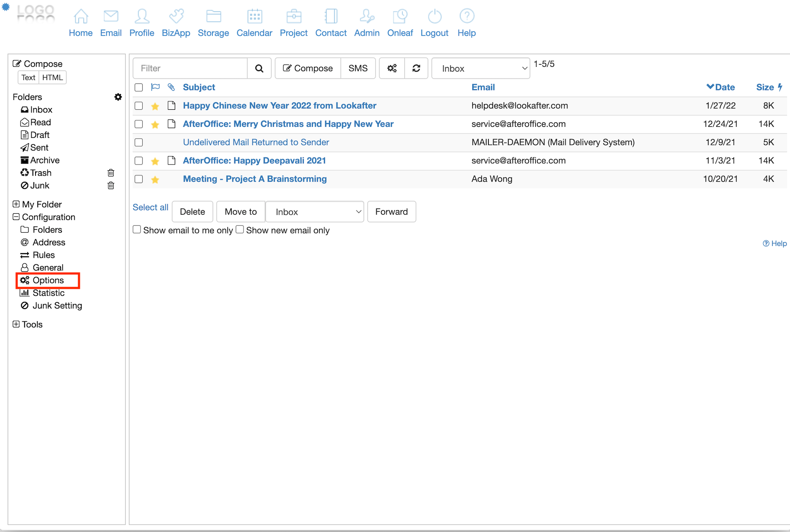Enable Show email to me only

(x=137, y=230)
